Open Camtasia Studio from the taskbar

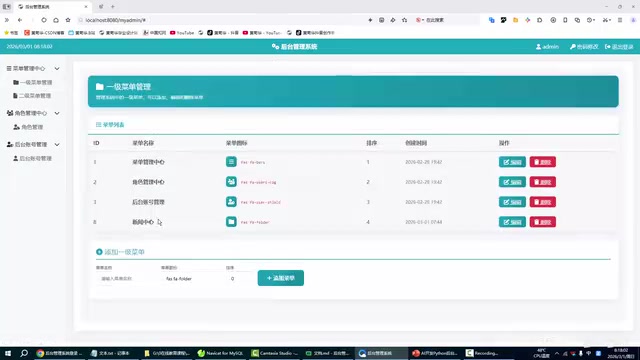(x=274, y=353)
